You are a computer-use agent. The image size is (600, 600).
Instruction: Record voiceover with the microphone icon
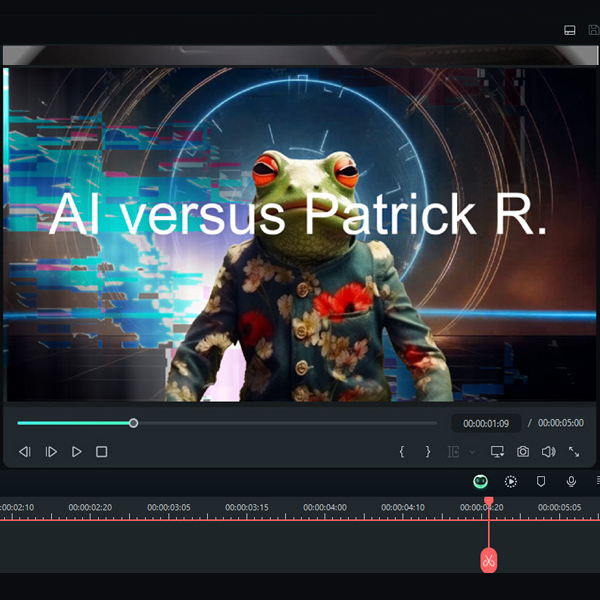[x=571, y=481]
